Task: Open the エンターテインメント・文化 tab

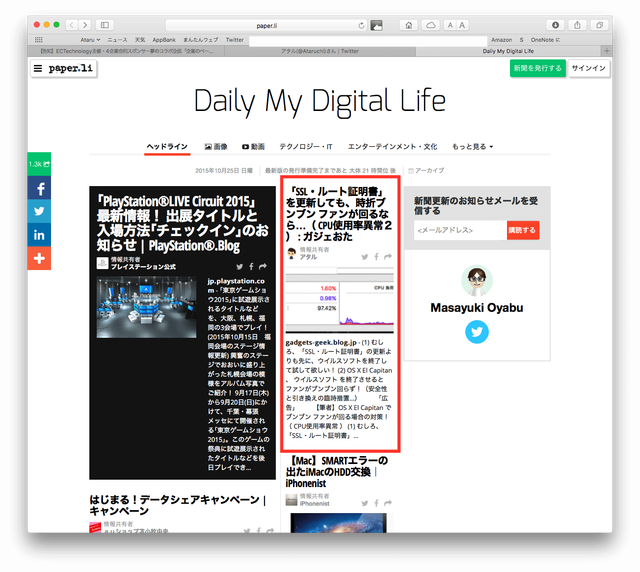Action: pos(392,147)
